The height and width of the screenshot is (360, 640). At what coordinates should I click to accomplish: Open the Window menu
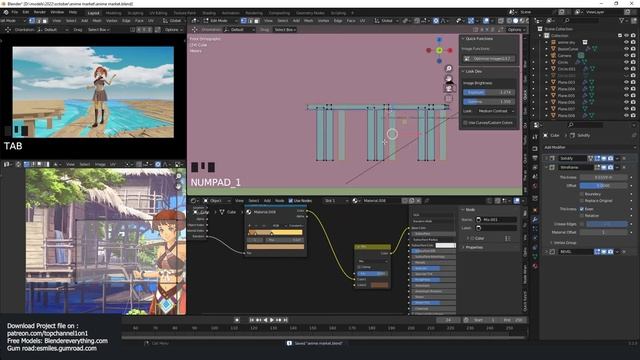click(57, 12)
